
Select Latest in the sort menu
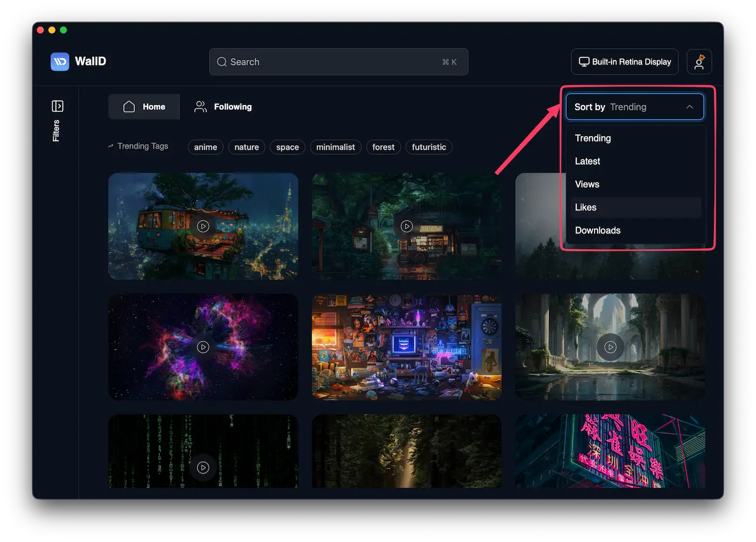[x=588, y=161]
